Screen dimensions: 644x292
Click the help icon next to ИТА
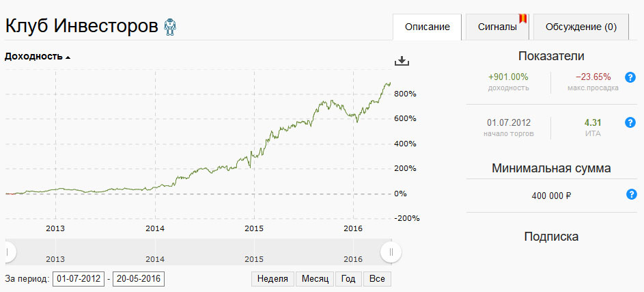pyautogui.click(x=630, y=122)
